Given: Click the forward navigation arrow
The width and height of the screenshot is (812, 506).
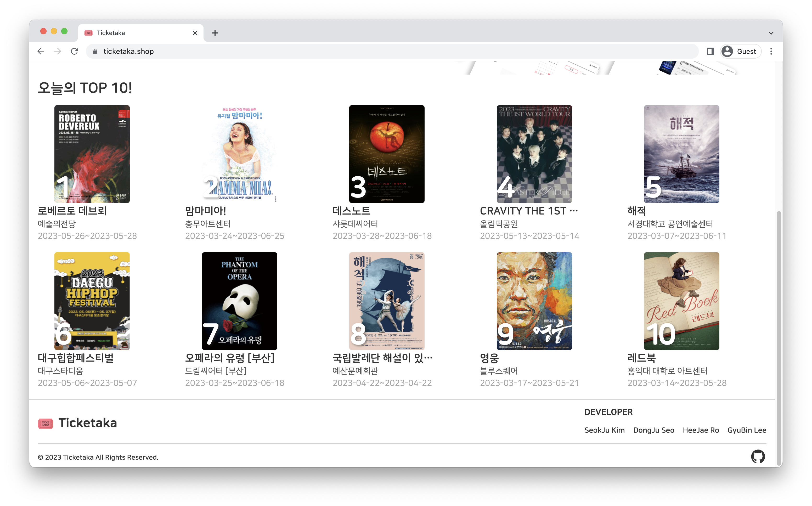Looking at the screenshot, I should [57, 51].
